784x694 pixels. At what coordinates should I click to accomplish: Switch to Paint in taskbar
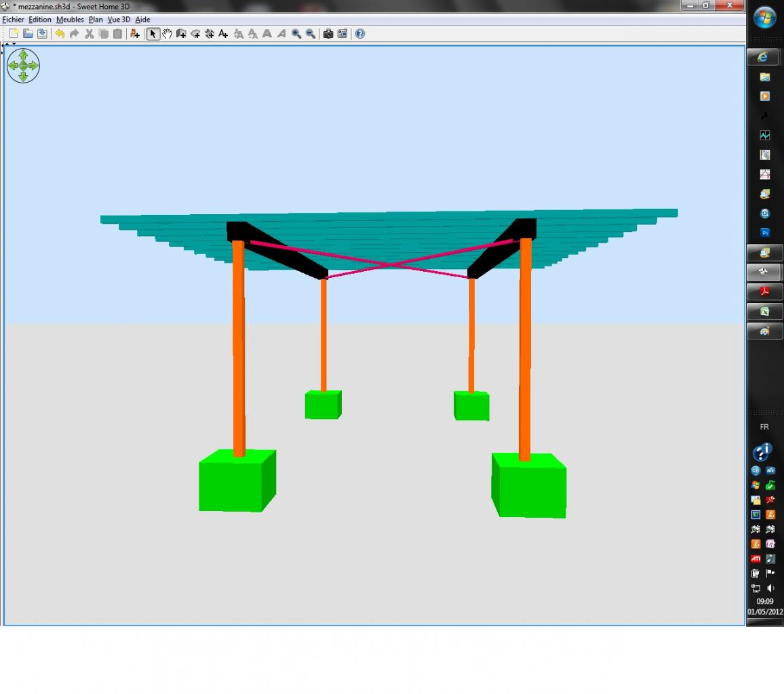(x=764, y=331)
